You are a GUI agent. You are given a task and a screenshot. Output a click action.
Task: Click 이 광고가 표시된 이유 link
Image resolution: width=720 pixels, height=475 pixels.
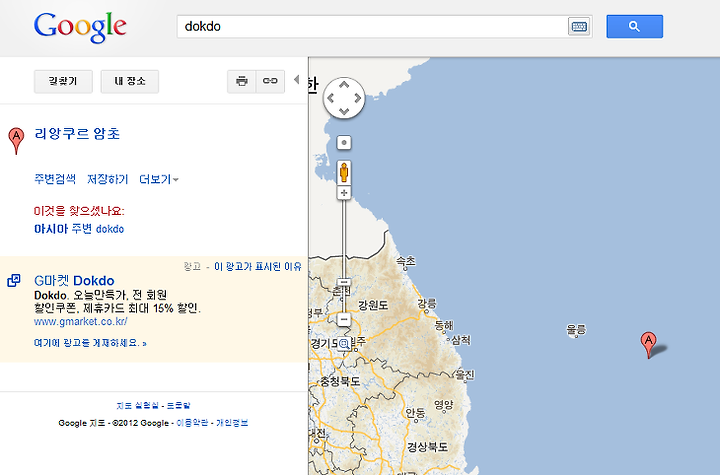click(x=258, y=266)
